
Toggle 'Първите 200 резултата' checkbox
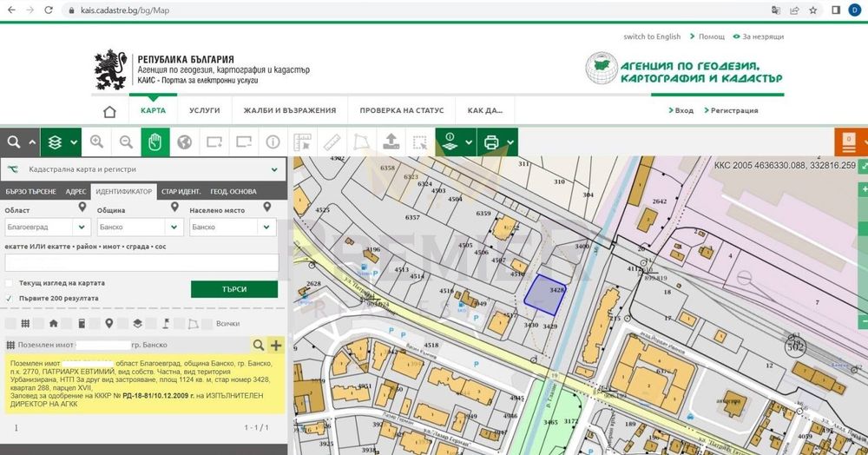(x=9, y=298)
